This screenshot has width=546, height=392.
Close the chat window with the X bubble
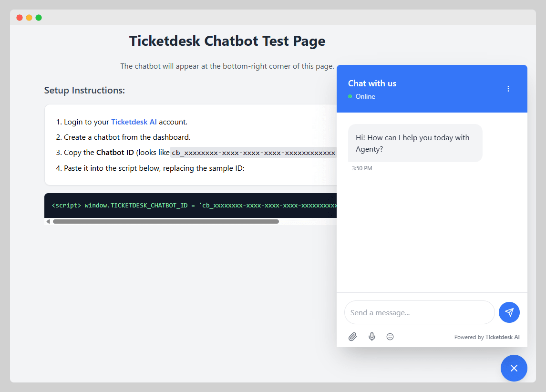(514, 368)
